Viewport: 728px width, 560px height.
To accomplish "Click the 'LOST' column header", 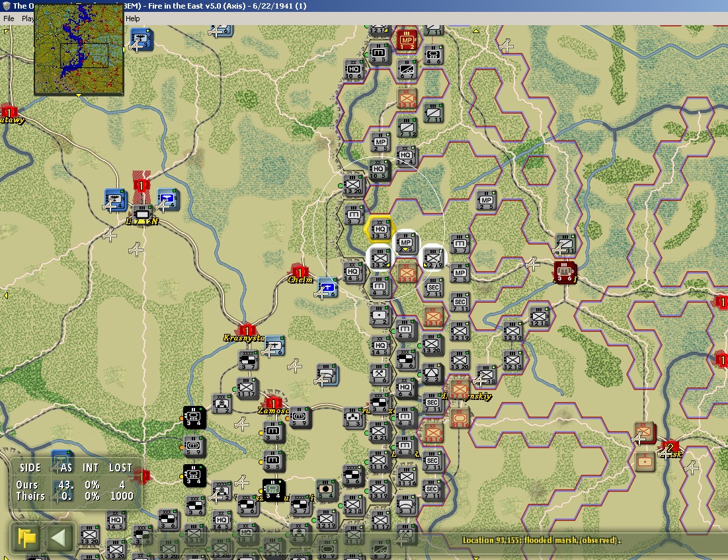I will (x=120, y=467).
